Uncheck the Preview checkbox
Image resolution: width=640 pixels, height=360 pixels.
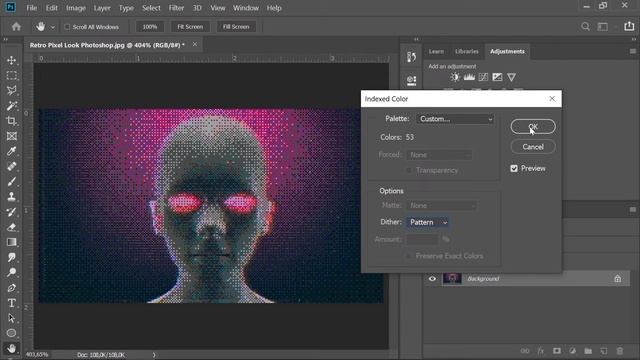[x=514, y=168]
